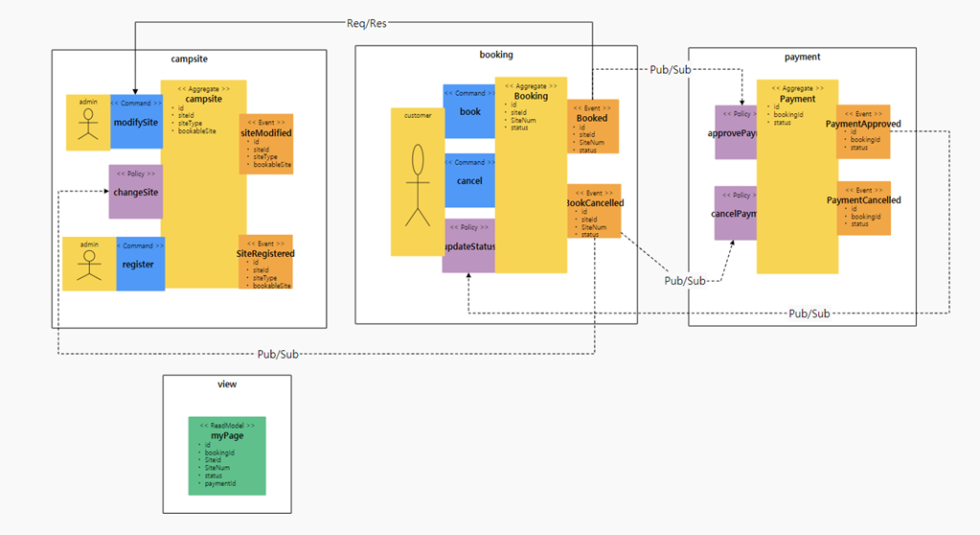Click the campsite bounded context title

(x=190, y=58)
